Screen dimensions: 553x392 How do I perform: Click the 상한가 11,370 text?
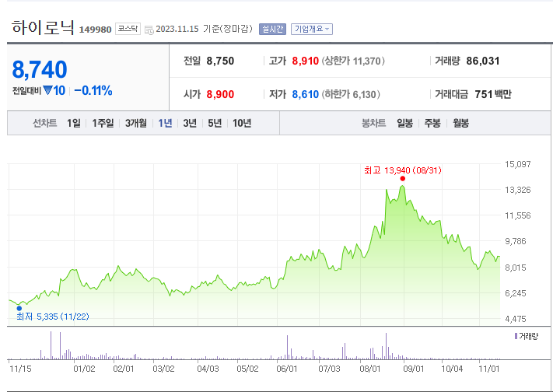(352, 61)
